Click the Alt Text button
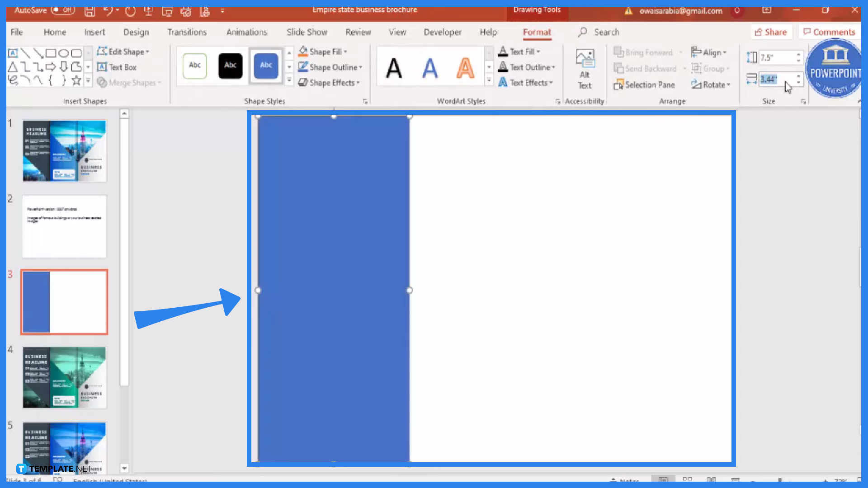Viewport: 868px width, 488px height. pyautogui.click(x=585, y=68)
